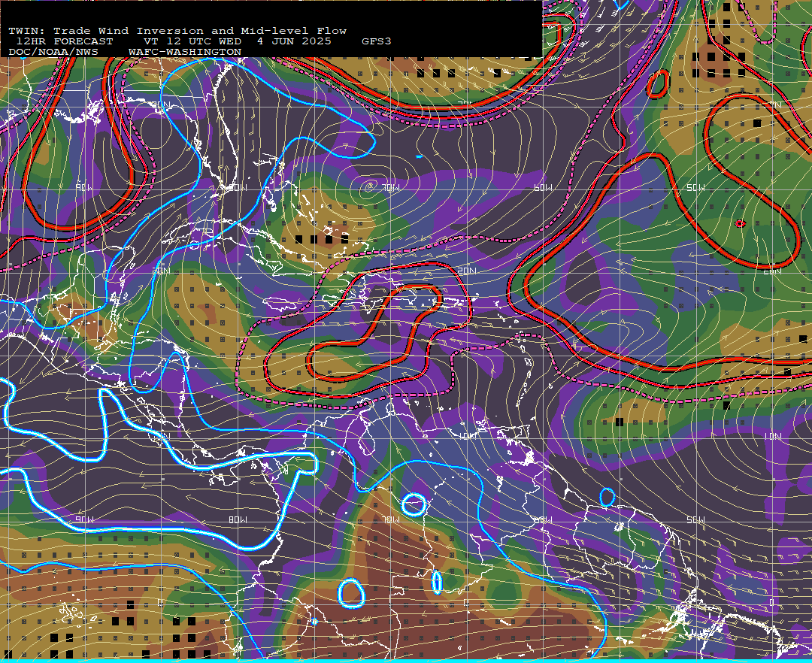Click the northern "50W" label near the red contour
Image resolution: width=812 pixels, height=663 pixels.
[695, 187]
